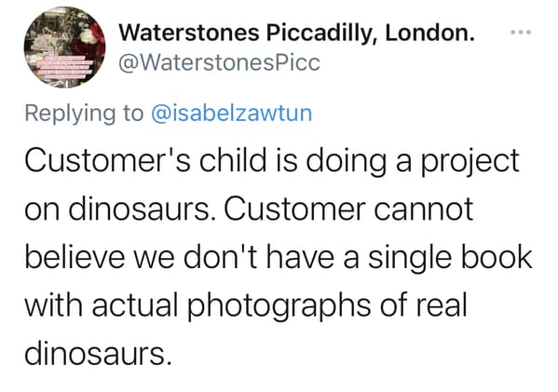Click the word 'photographs' in the tweet
The height and width of the screenshot is (392, 558).
[x=279, y=307]
